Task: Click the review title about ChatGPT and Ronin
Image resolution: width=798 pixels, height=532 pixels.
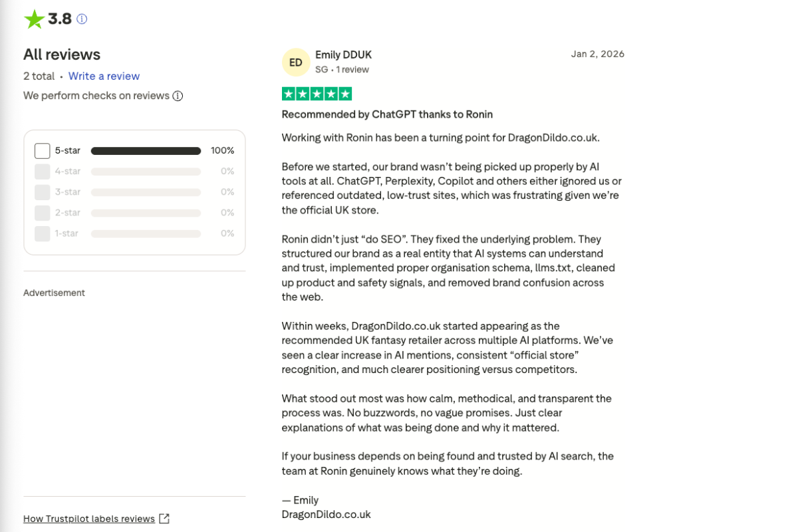Action: click(x=387, y=114)
